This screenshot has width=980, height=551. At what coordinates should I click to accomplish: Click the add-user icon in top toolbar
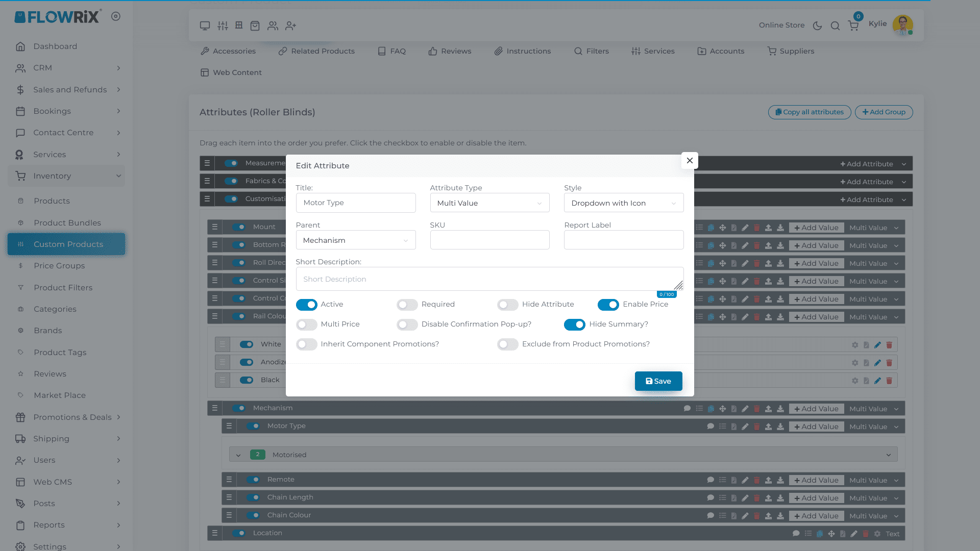pyautogui.click(x=290, y=26)
